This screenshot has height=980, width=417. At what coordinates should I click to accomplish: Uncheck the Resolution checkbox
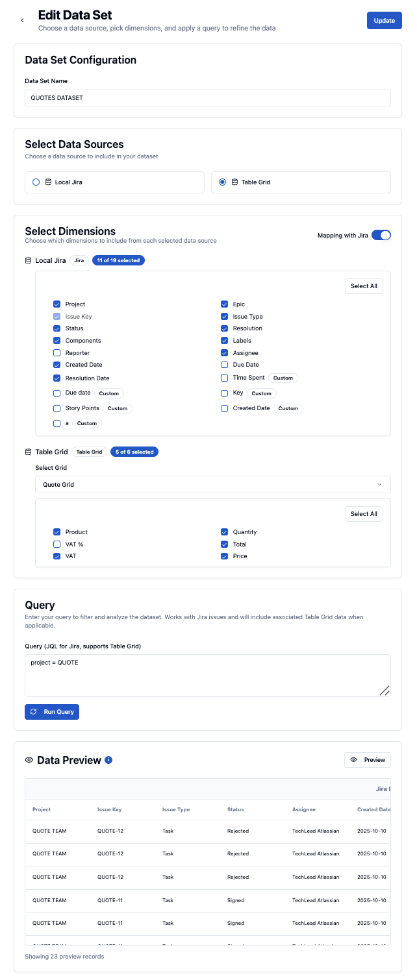tap(225, 328)
